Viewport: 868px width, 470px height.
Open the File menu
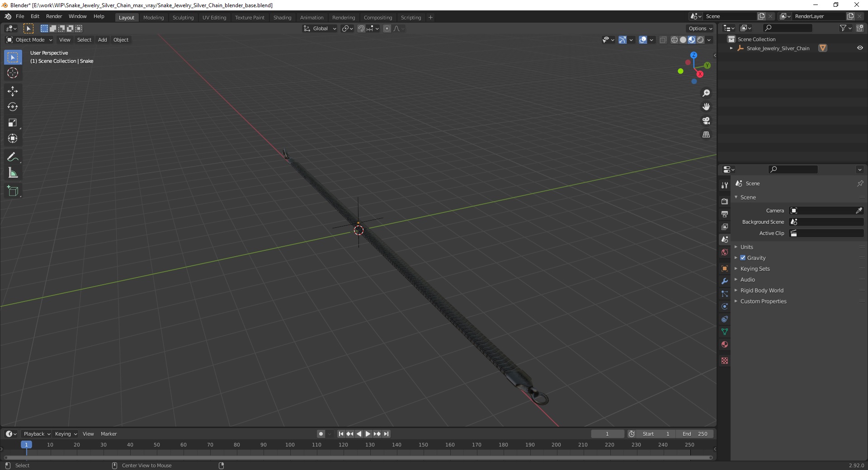click(20, 16)
